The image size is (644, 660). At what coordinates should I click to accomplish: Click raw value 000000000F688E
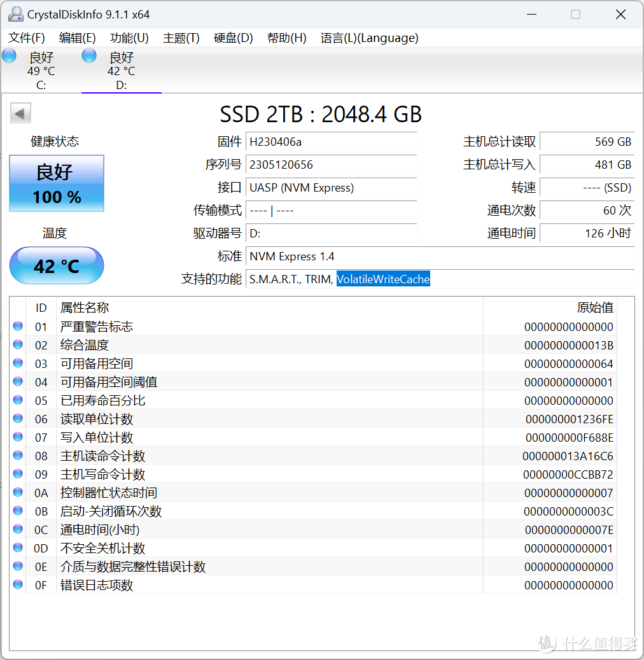570,437
